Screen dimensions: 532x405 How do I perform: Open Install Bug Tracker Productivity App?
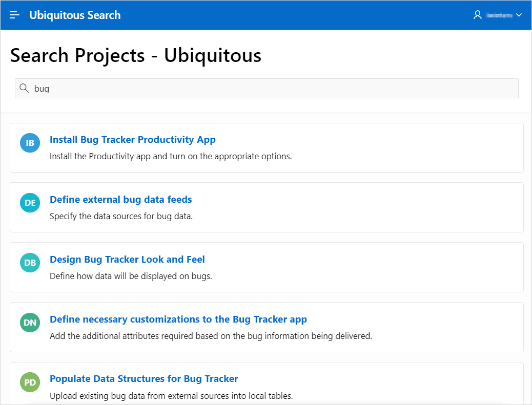tap(132, 139)
